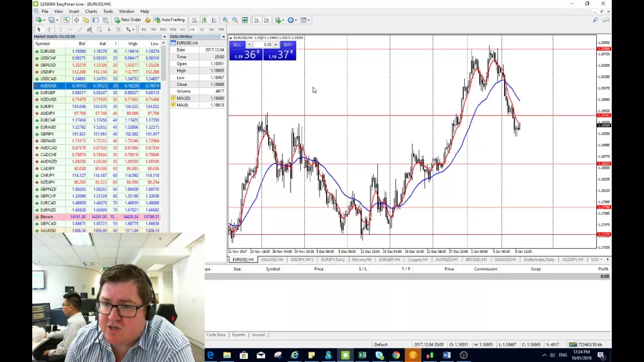
Task: Open the Profiles toolbar icon
Action: point(52,20)
